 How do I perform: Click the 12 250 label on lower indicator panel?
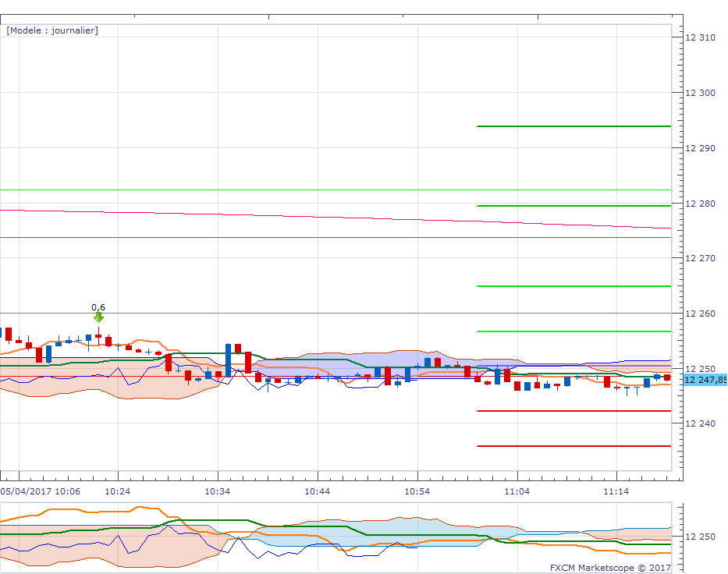pos(700,537)
